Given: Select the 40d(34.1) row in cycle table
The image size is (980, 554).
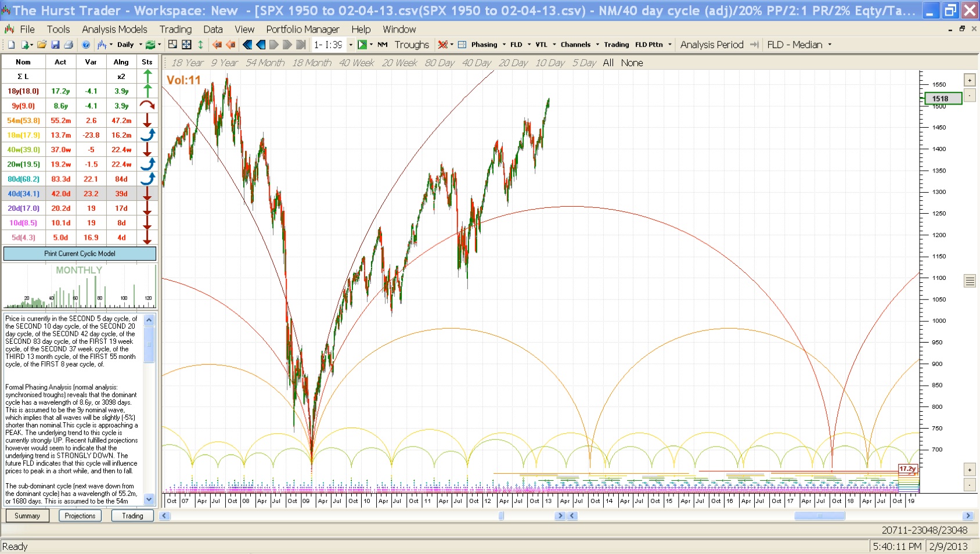Looking at the screenshot, I should point(24,194).
